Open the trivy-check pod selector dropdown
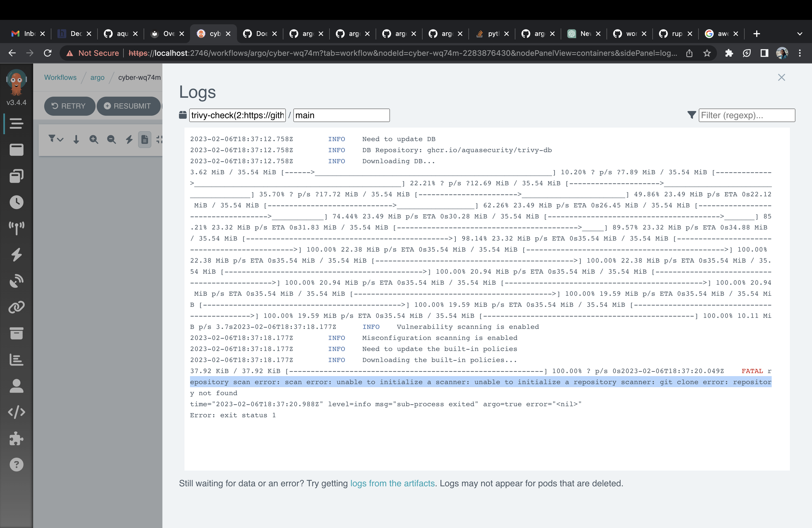The image size is (812, 528). [237, 115]
